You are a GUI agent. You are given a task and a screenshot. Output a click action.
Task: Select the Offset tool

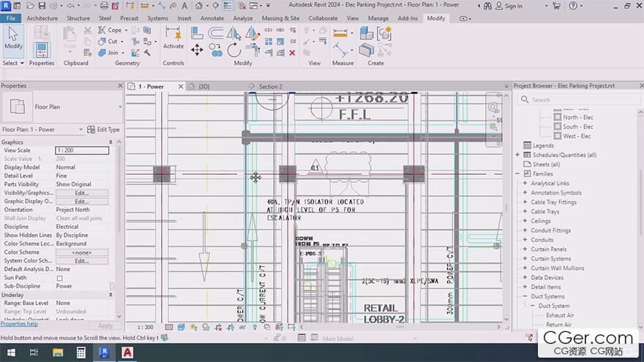(x=216, y=33)
